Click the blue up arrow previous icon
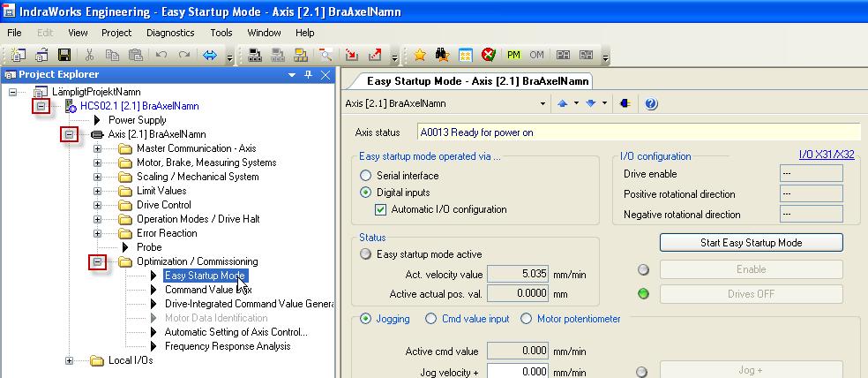The width and height of the screenshot is (868, 378). pyautogui.click(x=563, y=103)
